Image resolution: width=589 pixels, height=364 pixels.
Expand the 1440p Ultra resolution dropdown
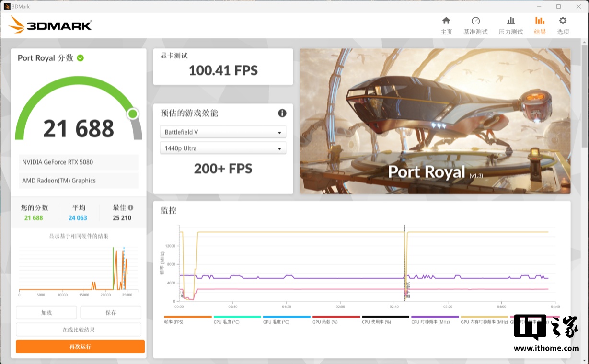(223, 148)
